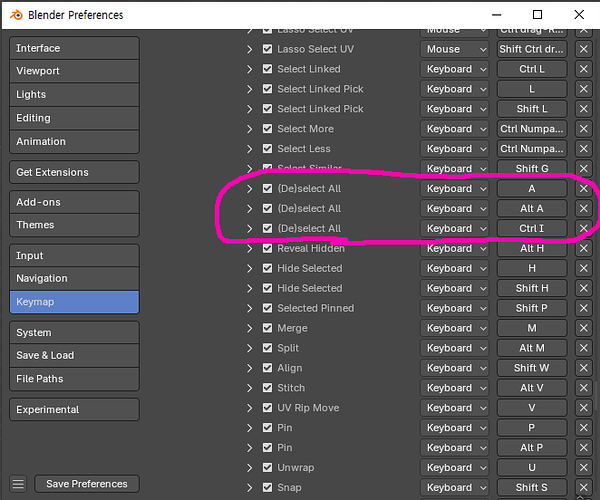600x500 pixels.
Task: Remove the Align keymap entry
Action: point(583,368)
